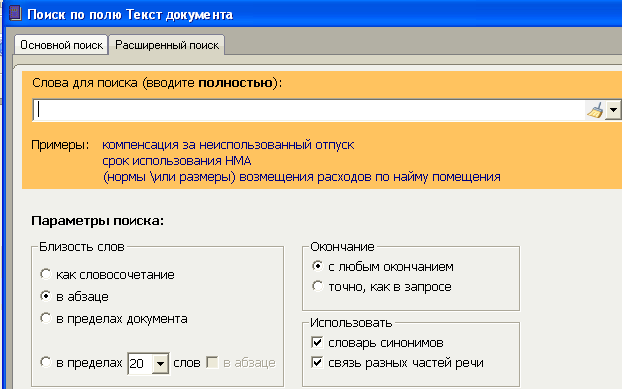622x389 pixels.
Task: Click the Слова для поиска label
Action: coord(157,83)
